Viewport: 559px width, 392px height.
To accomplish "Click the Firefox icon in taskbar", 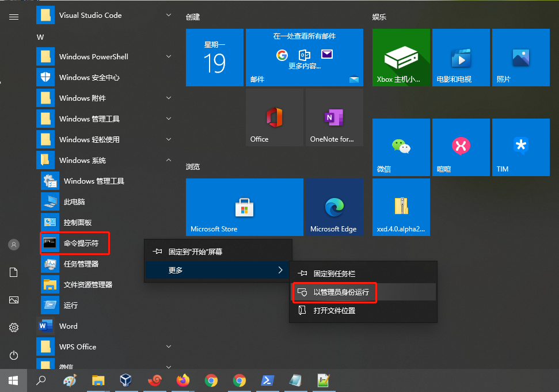I will point(183,380).
